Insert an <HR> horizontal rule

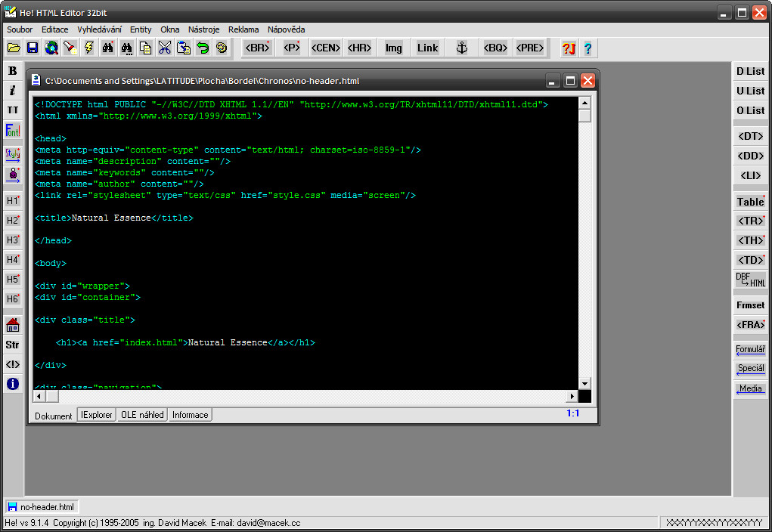click(359, 48)
